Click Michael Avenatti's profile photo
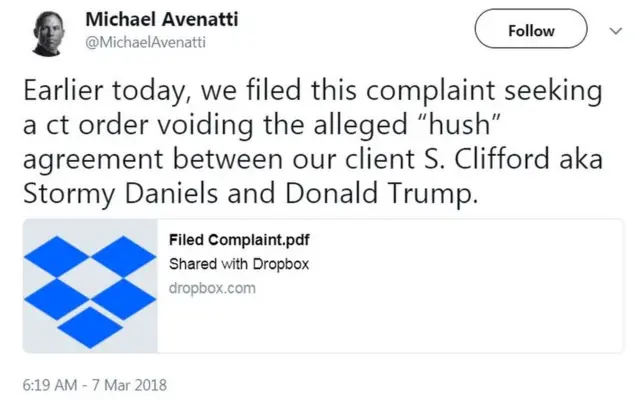640x400 pixels. point(49,33)
